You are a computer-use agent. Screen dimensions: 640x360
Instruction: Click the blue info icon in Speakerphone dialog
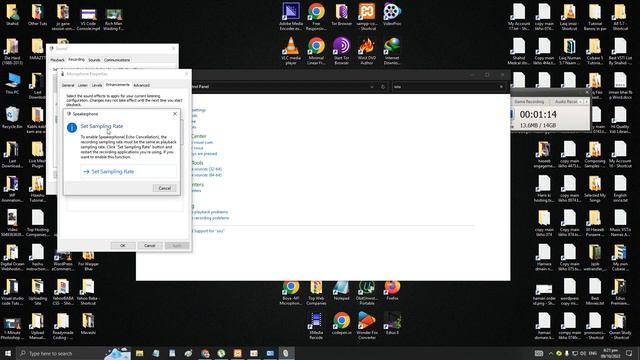pyautogui.click(x=72, y=128)
